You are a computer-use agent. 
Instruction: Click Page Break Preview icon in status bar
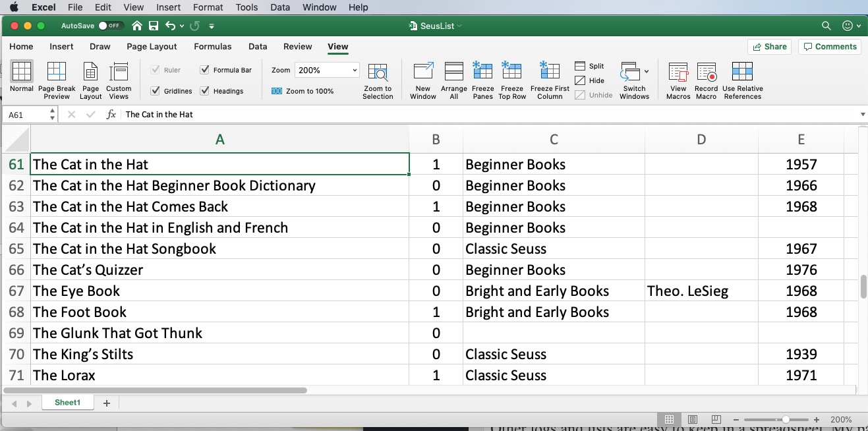click(x=716, y=419)
